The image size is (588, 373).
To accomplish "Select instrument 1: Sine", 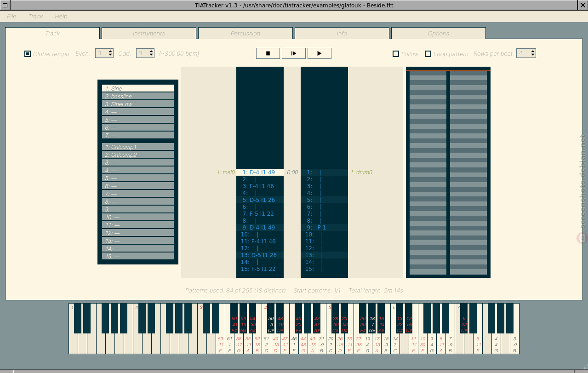I will [138, 88].
